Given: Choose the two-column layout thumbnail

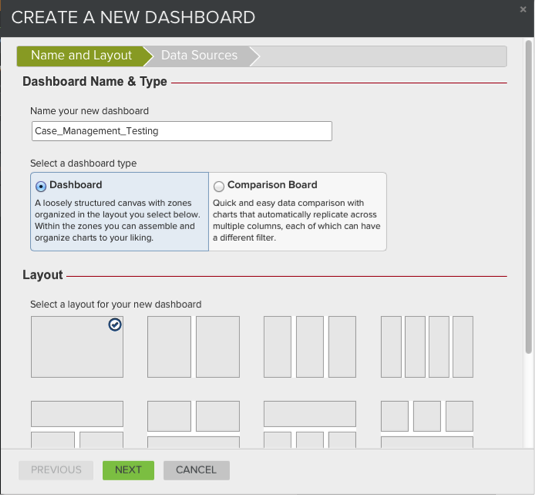Looking at the screenshot, I should tap(193, 347).
